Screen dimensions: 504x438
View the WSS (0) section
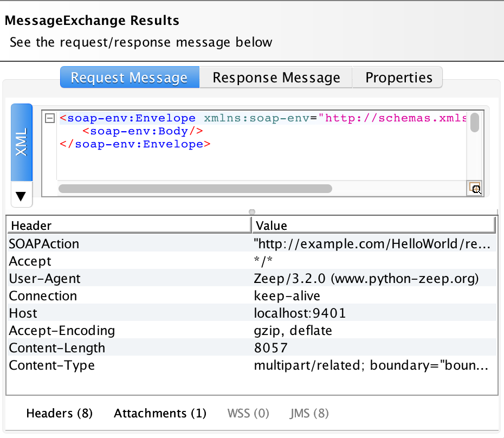click(x=248, y=413)
